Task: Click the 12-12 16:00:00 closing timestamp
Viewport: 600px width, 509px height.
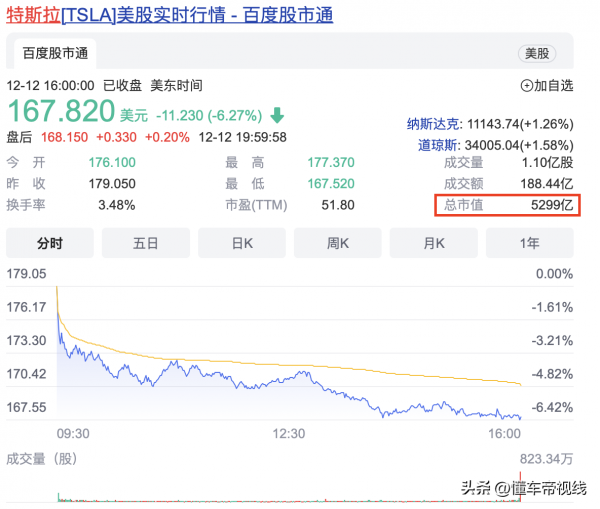Action: [50, 85]
